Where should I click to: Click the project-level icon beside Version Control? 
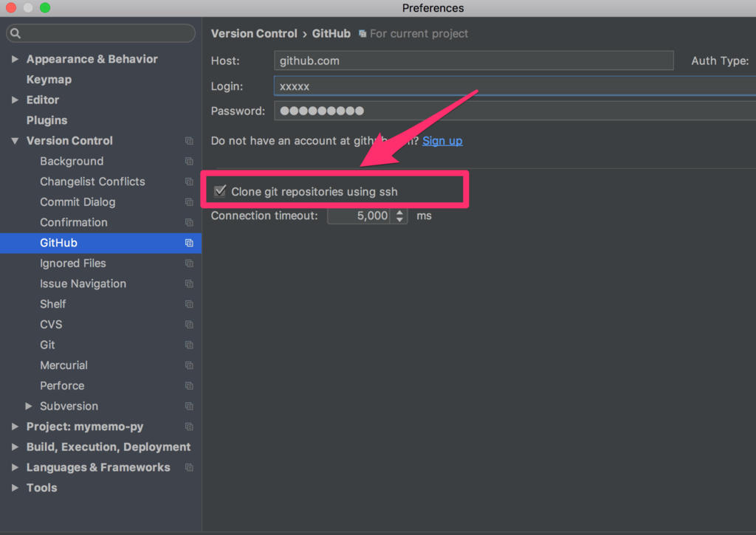(189, 141)
